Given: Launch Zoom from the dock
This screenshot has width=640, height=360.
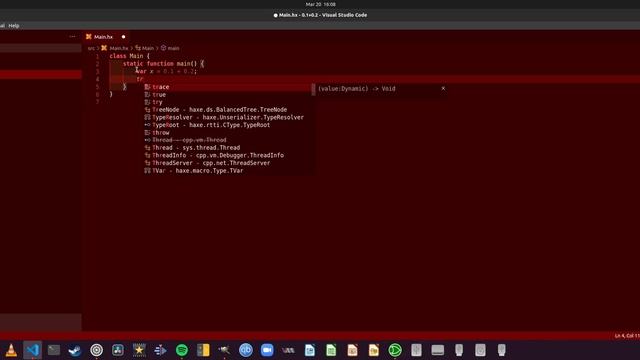Looking at the screenshot, I should pyautogui.click(x=267, y=350).
